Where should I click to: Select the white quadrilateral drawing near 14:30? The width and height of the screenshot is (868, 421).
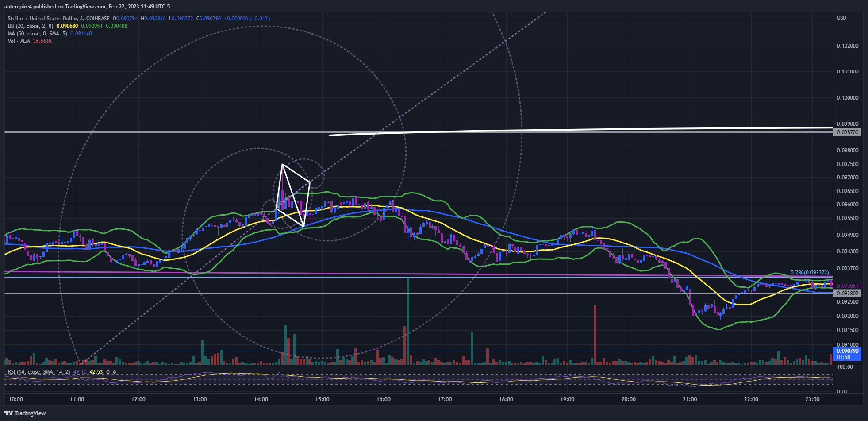[293, 195]
